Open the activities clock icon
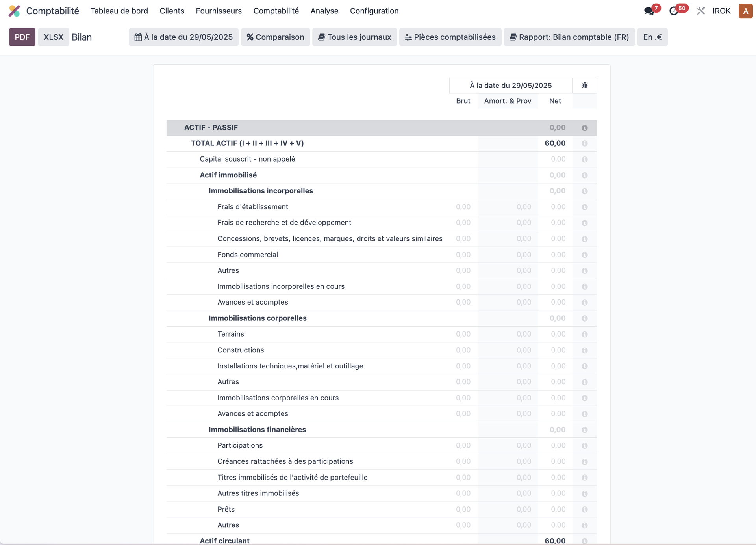This screenshot has height=545, width=756. (674, 11)
